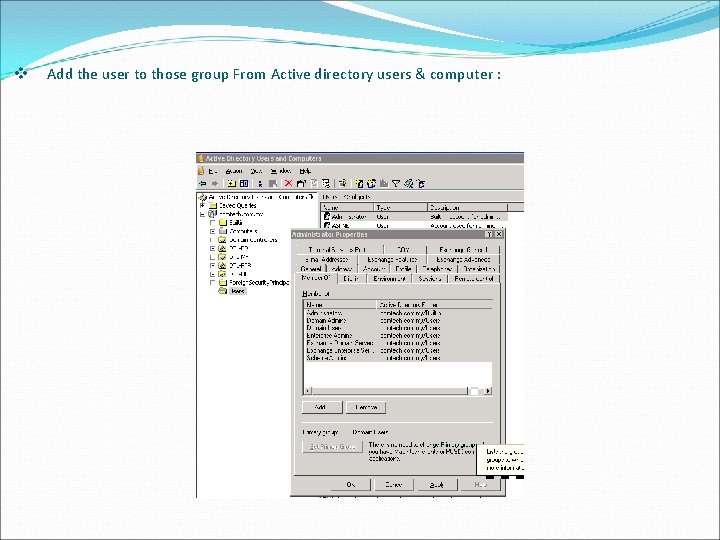Screen dimensions: 720x540
Task: Click the context help question mark in Properties title bar
Action: (x=489, y=234)
